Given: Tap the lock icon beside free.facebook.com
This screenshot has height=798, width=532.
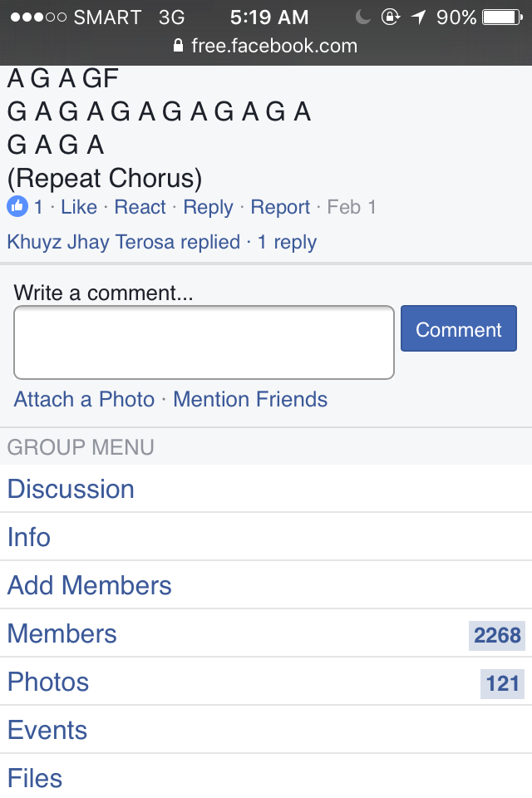Looking at the screenshot, I should 178,46.
